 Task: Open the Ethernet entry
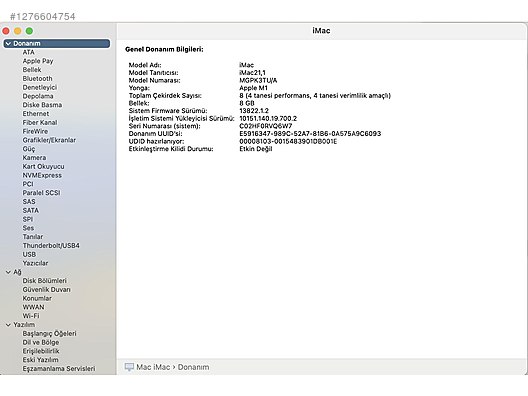[x=36, y=114]
